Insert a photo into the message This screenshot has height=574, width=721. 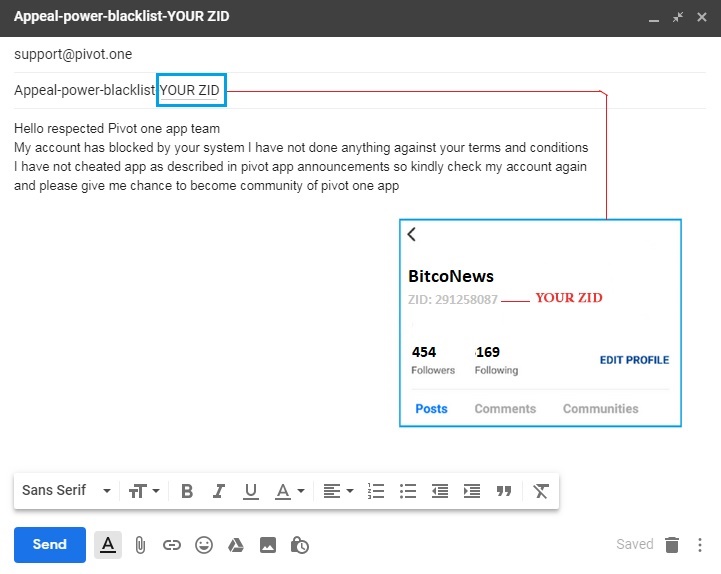pos(268,545)
